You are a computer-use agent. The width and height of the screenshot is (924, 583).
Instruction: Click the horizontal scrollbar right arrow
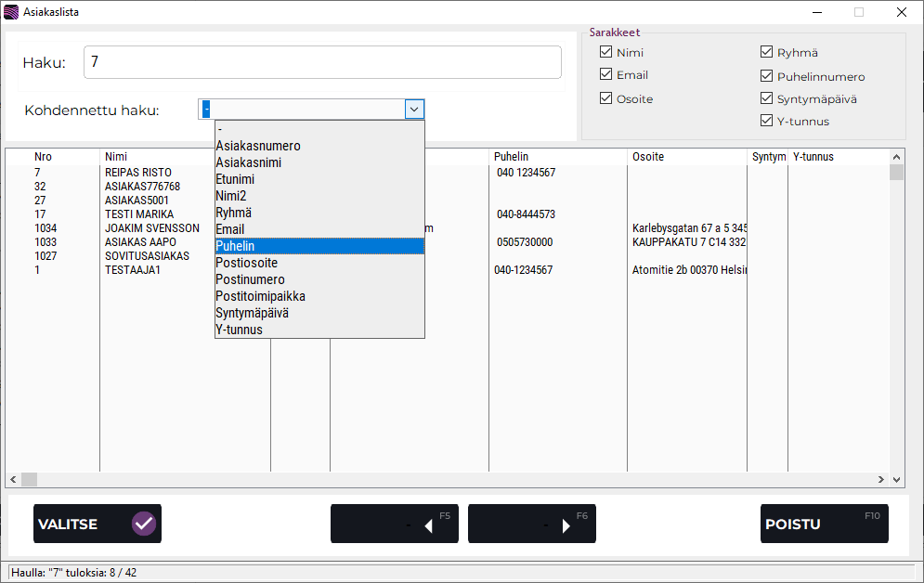coord(881,480)
